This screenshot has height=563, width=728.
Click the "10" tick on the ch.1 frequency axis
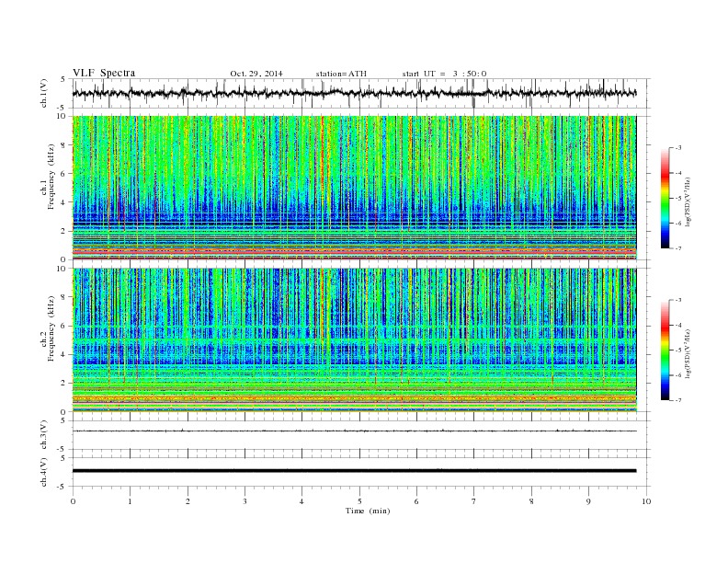click(x=62, y=116)
